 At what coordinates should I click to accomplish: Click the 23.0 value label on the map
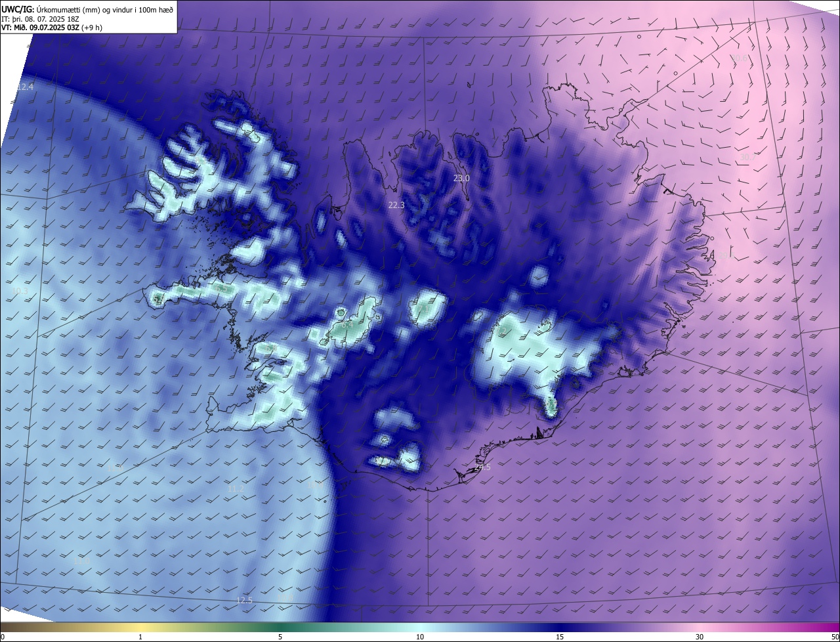click(462, 178)
